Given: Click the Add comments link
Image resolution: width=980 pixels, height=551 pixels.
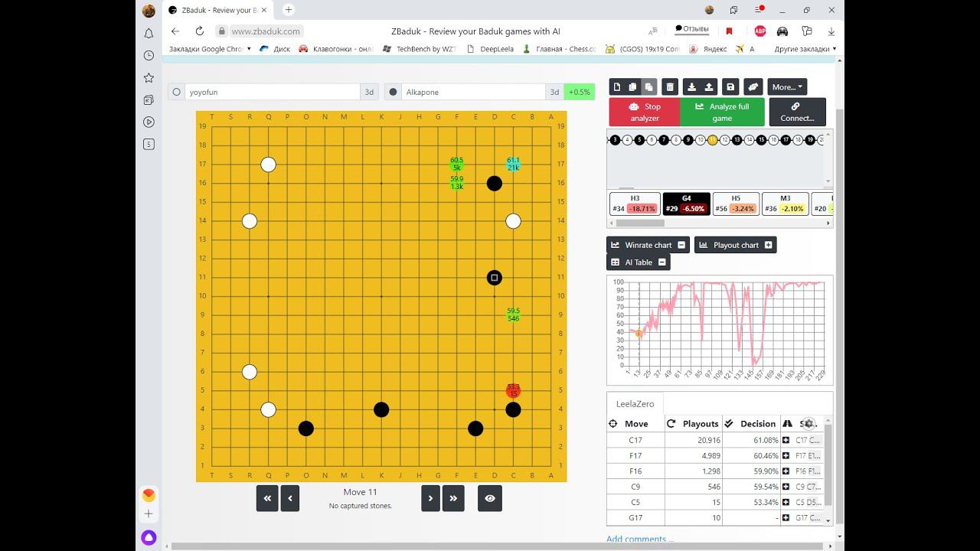Looking at the screenshot, I should click(x=640, y=539).
